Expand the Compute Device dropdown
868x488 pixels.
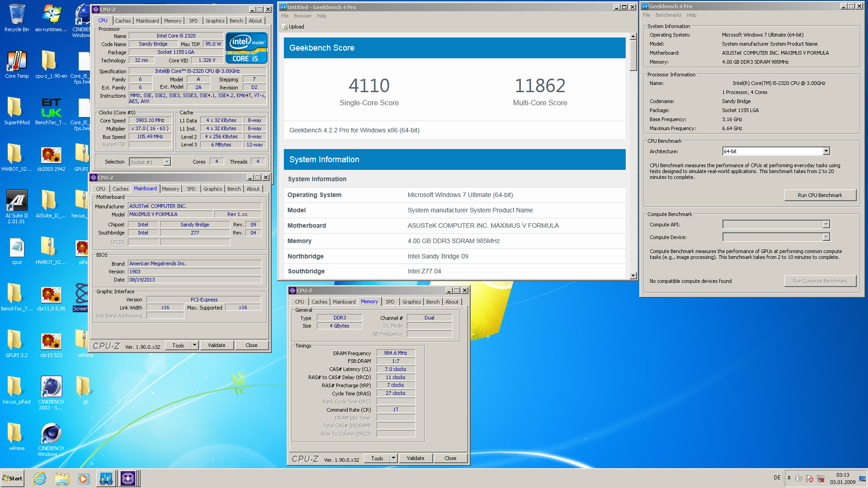point(826,237)
